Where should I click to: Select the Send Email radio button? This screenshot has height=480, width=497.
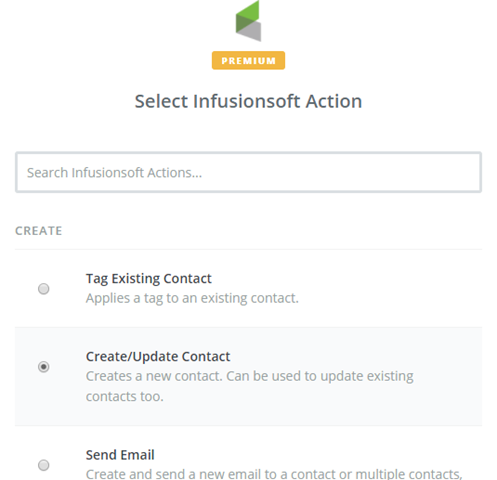(x=44, y=465)
